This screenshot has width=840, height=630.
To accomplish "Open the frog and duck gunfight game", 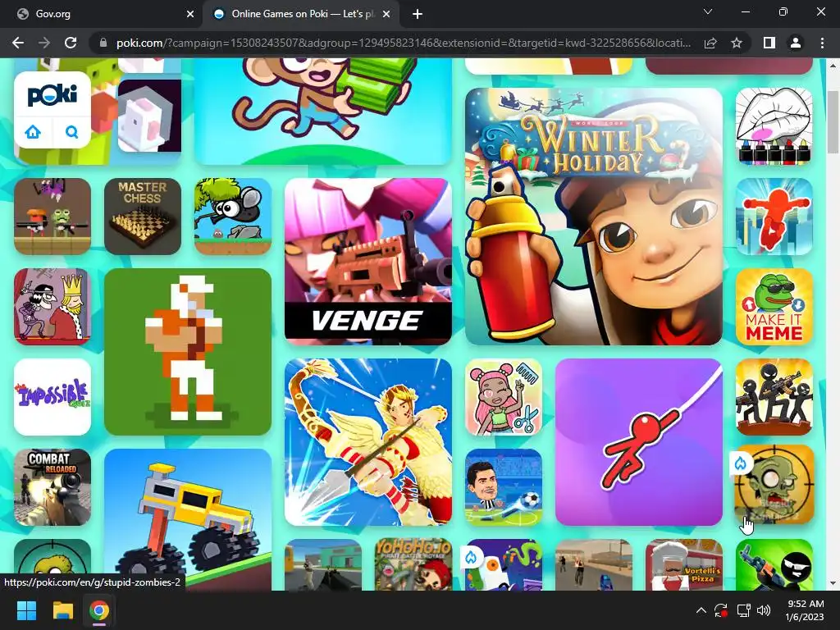I will point(52,217).
